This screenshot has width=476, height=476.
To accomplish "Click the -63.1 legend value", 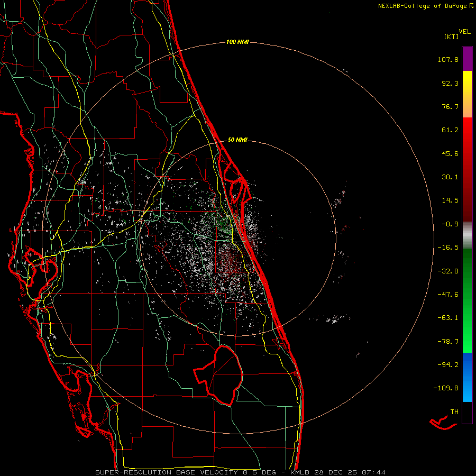I will (448, 318).
